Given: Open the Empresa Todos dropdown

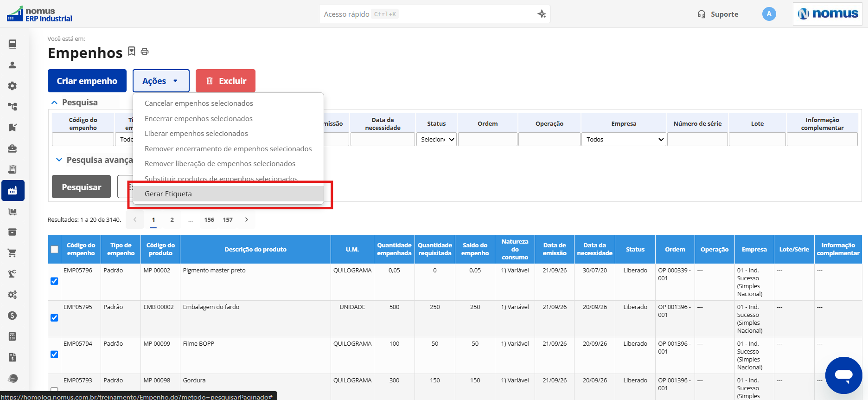Looking at the screenshot, I should coord(624,139).
